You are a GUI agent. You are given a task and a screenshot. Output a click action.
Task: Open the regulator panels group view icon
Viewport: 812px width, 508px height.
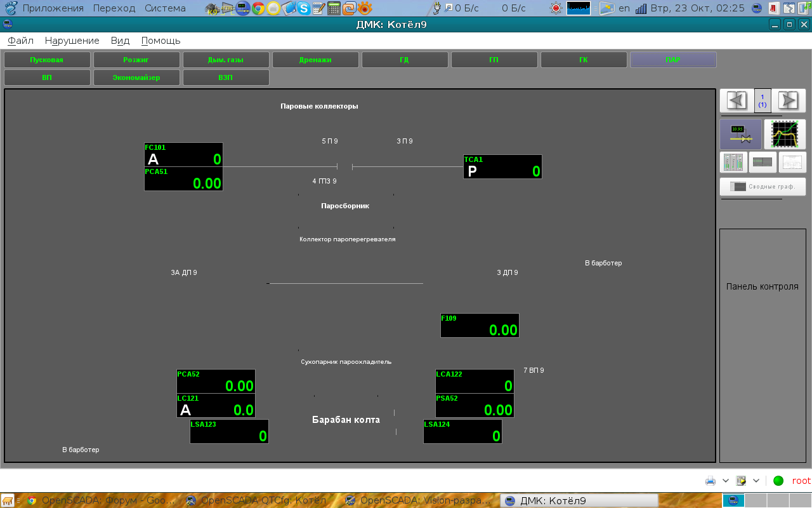pyautogui.click(x=733, y=163)
